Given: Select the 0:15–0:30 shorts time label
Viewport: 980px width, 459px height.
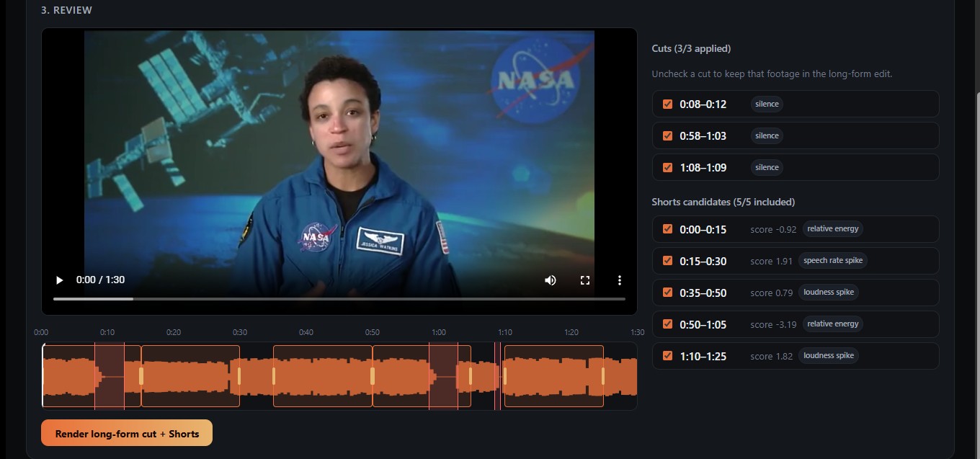Looking at the screenshot, I should (x=703, y=261).
